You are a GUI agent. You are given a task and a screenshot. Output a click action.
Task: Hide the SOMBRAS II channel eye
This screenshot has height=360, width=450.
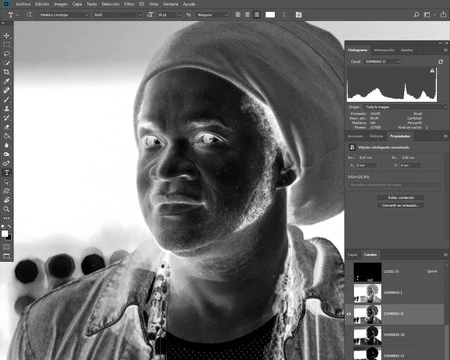[x=349, y=314]
